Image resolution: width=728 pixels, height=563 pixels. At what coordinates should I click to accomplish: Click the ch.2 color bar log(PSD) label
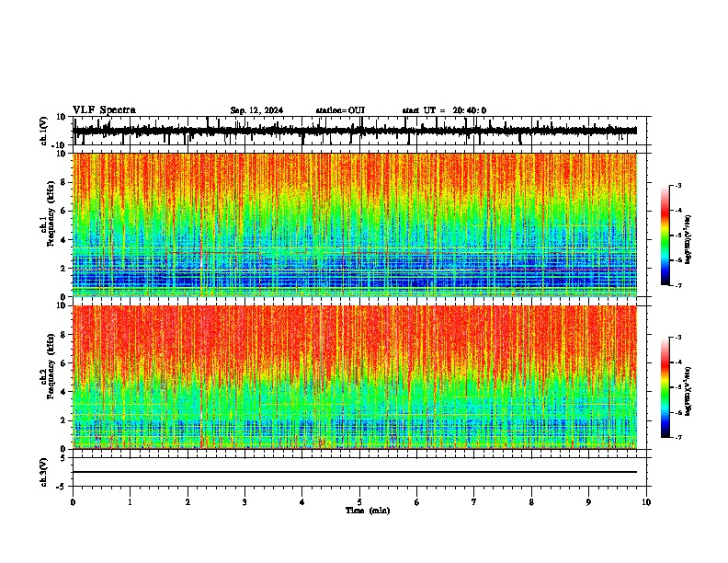pos(688,391)
